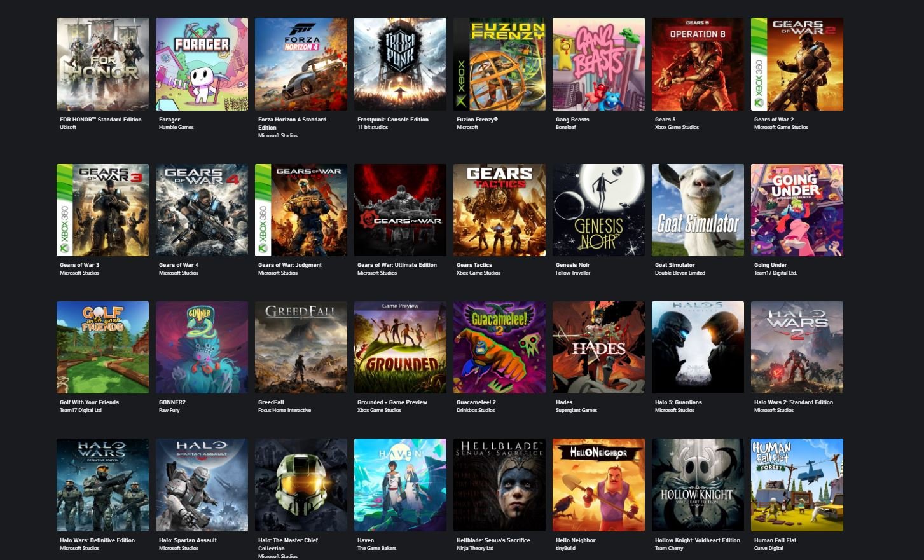Select the Golf With Your Friends cover
The height and width of the screenshot is (560, 924).
(x=102, y=348)
